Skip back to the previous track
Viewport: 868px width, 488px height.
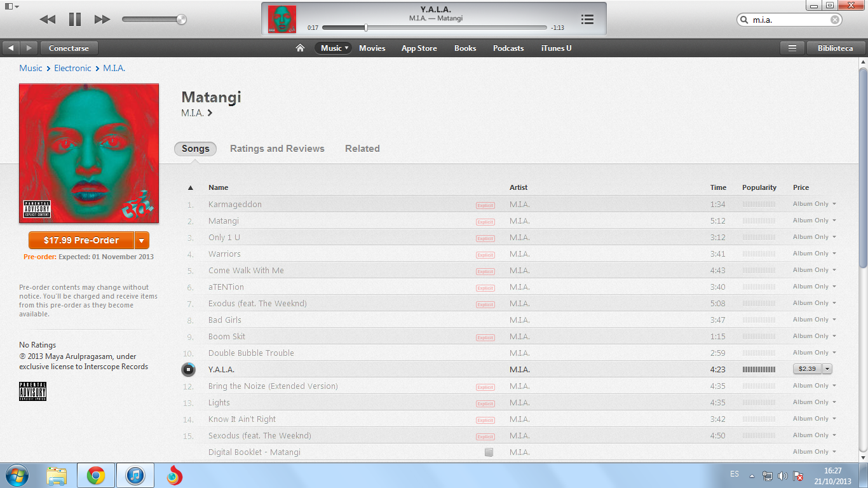pos(48,20)
